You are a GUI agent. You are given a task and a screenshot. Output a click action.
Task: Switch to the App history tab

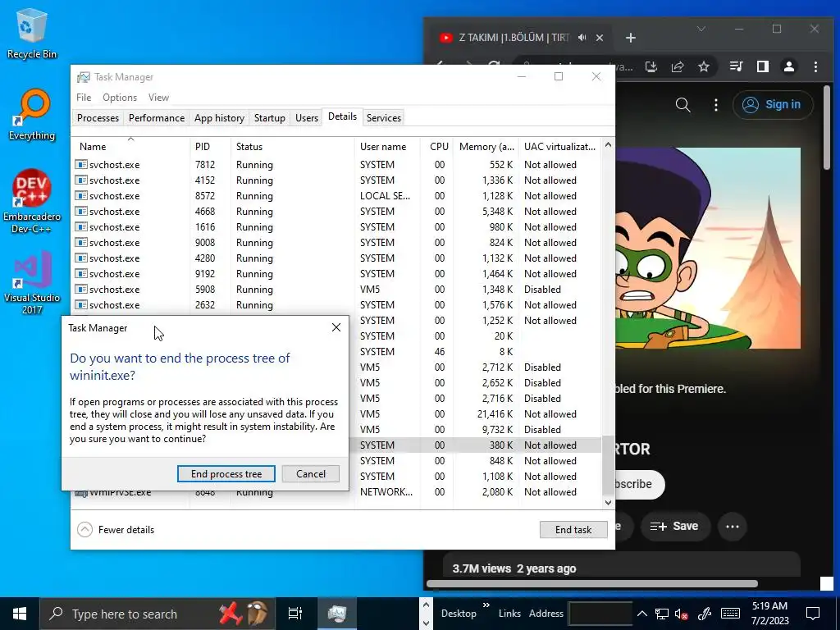coord(219,118)
